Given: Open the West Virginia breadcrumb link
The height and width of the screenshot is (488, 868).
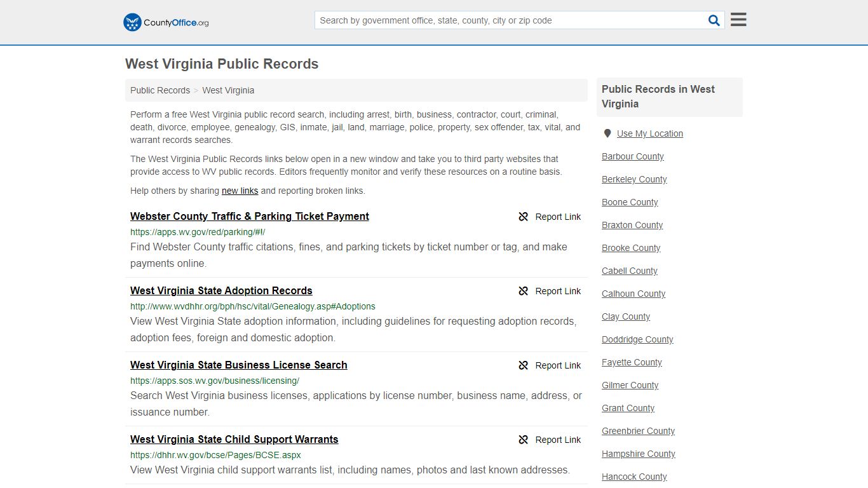Looking at the screenshot, I should [228, 90].
